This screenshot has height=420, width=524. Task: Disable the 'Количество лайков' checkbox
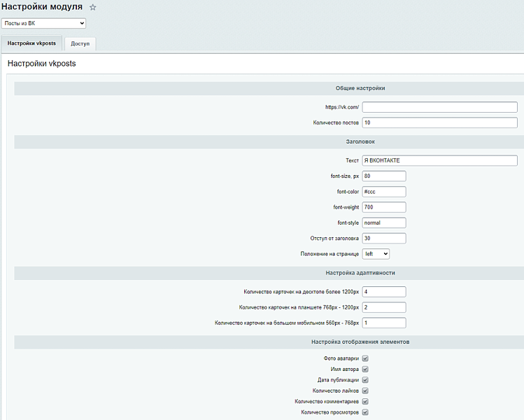(365, 391)
